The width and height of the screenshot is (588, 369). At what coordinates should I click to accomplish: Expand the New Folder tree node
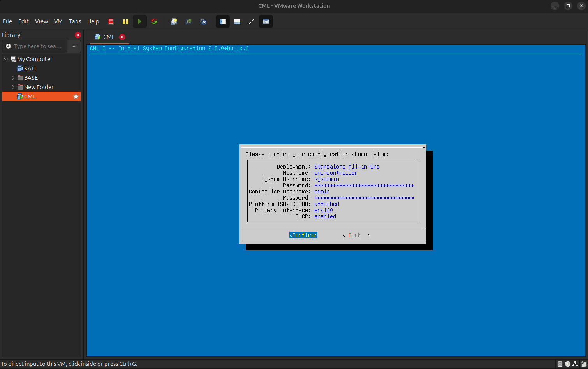(13, 87)
